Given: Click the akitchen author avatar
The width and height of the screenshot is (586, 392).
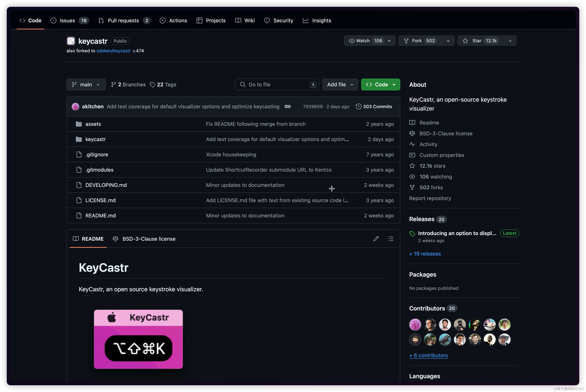Looking at the screenshot, I should coord(75,107).
